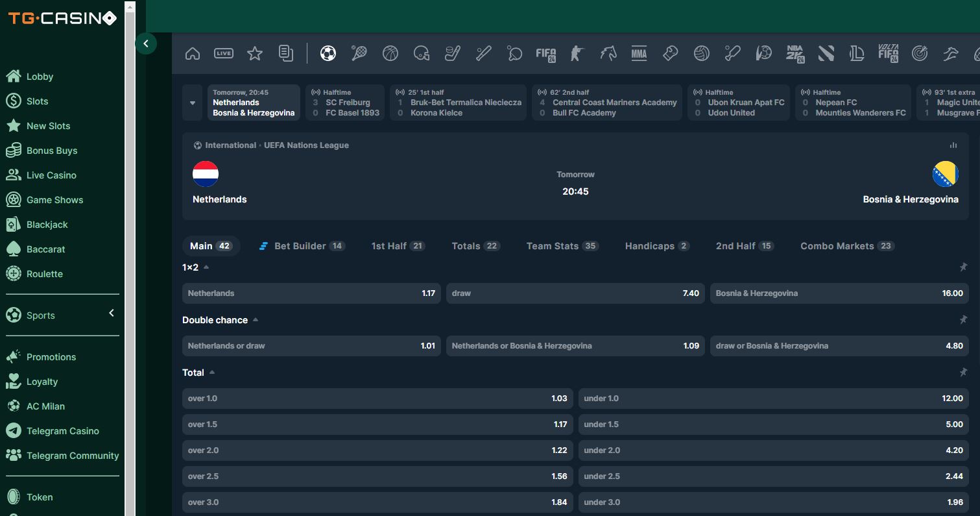Select the volleyball sport icon
Image resolution: width=980 pixels, height=516 pixels.
pos(702,53)
